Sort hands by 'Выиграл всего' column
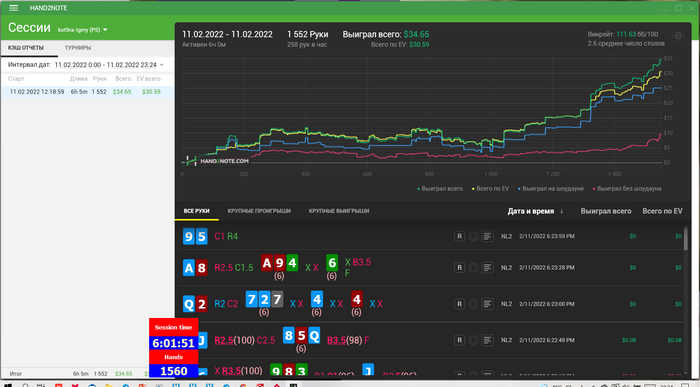Viewport: 700px width, 387px height. 606,211
